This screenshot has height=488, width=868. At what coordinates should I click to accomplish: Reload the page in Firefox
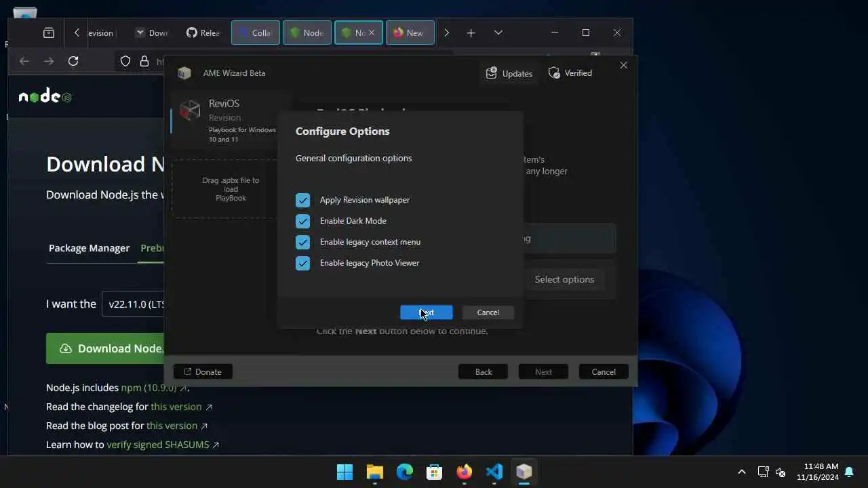tap(73, 61)
